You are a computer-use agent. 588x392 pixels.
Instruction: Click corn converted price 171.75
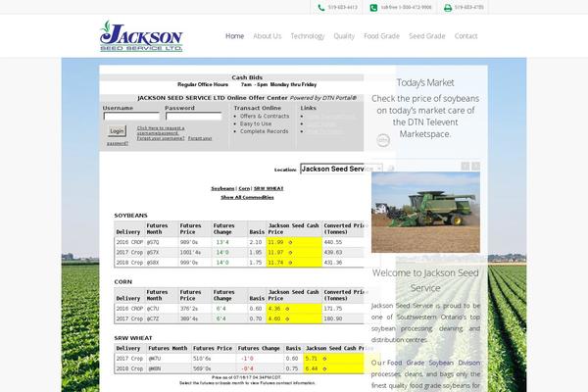[333, 309]
